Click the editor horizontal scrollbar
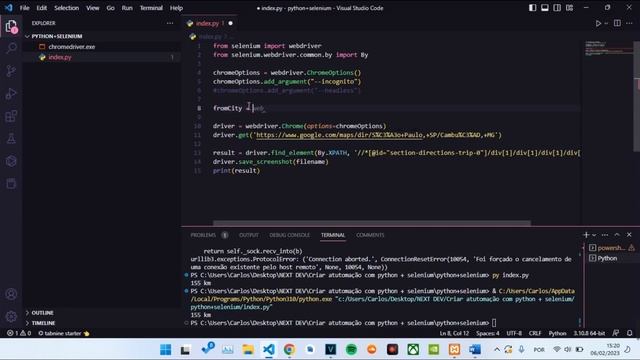This screenshot has width=640, height=360. pyautogui.click(x=371, y=223)
